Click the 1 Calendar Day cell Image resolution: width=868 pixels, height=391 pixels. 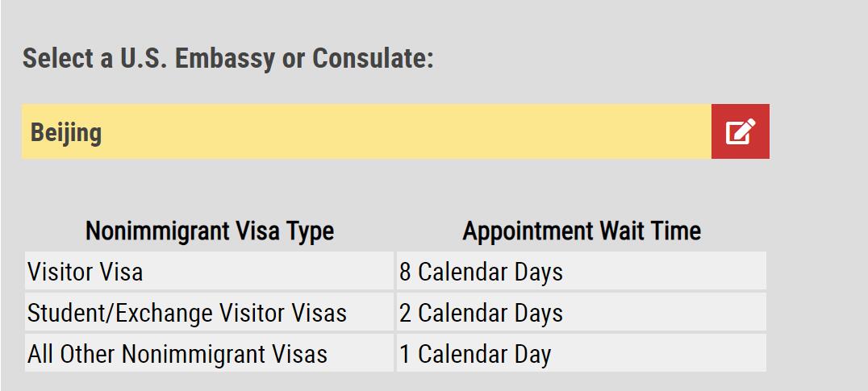coord(582,353)
